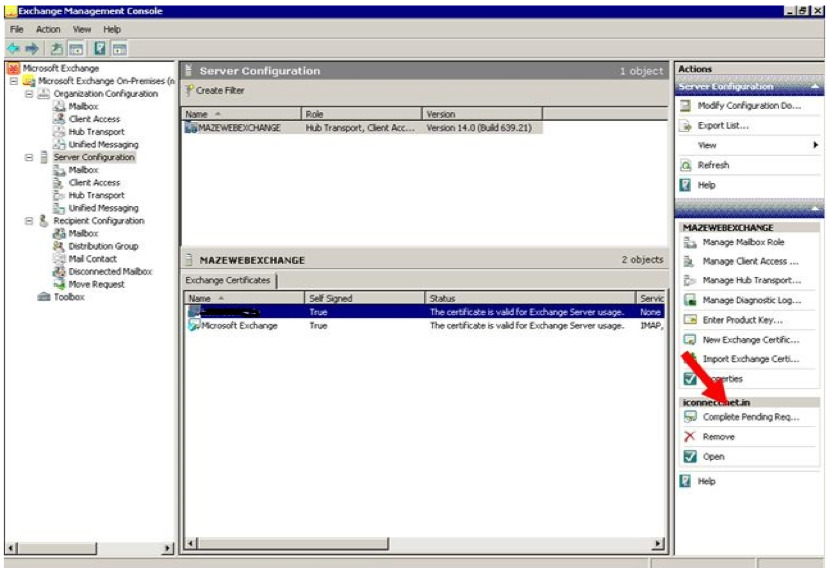Toggle the Action pane toolbar icon
This screenshot has height=568, width=827.
point(120,49)
